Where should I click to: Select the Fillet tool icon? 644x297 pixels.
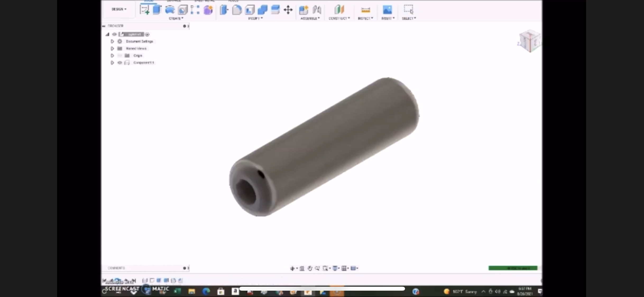pyautogui.click(x=237, y=10)
